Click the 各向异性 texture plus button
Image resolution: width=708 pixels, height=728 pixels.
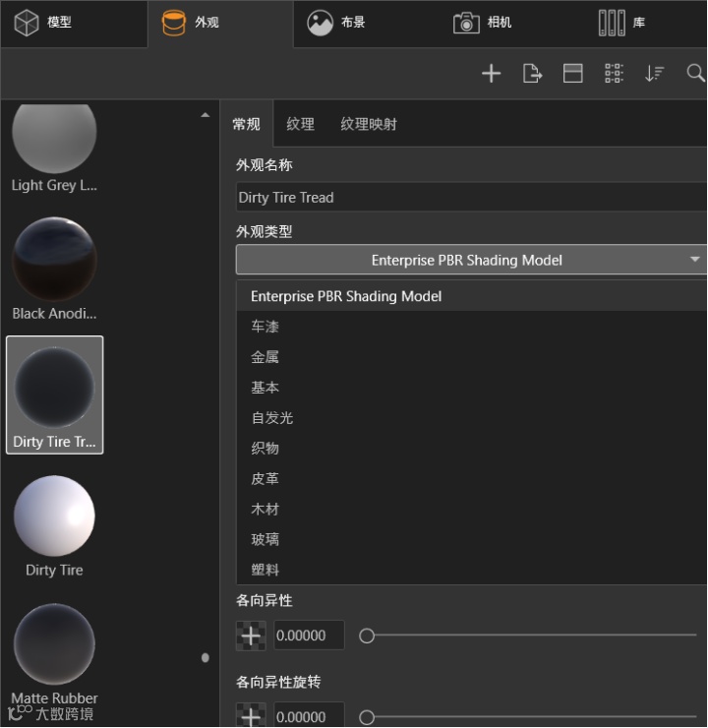click(x=251, y=636)
